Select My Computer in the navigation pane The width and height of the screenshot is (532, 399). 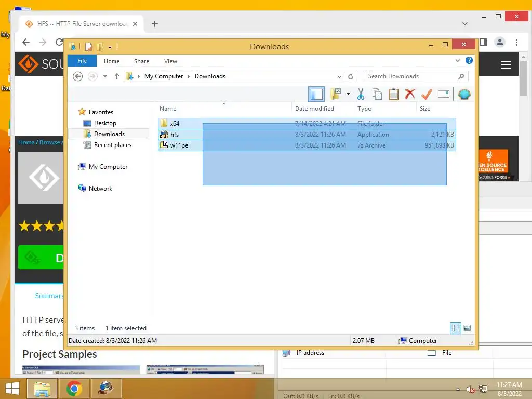pos(108,167)
